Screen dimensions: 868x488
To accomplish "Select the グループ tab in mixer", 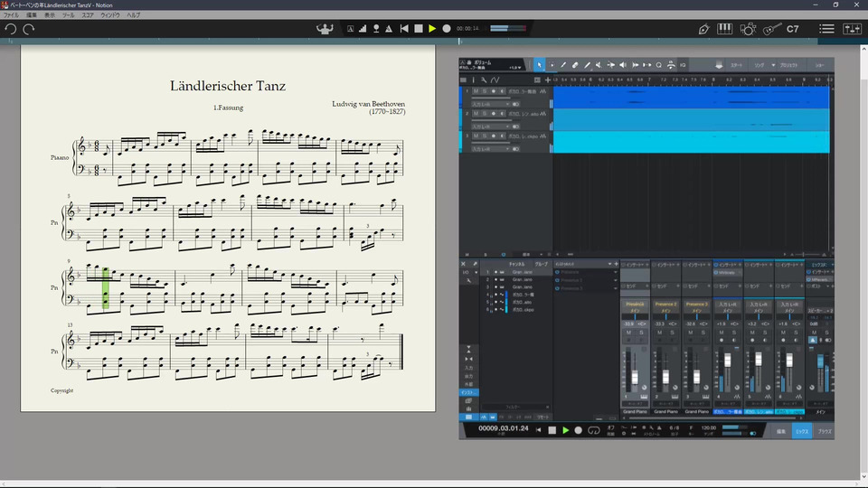I will (x=541, y=264).
